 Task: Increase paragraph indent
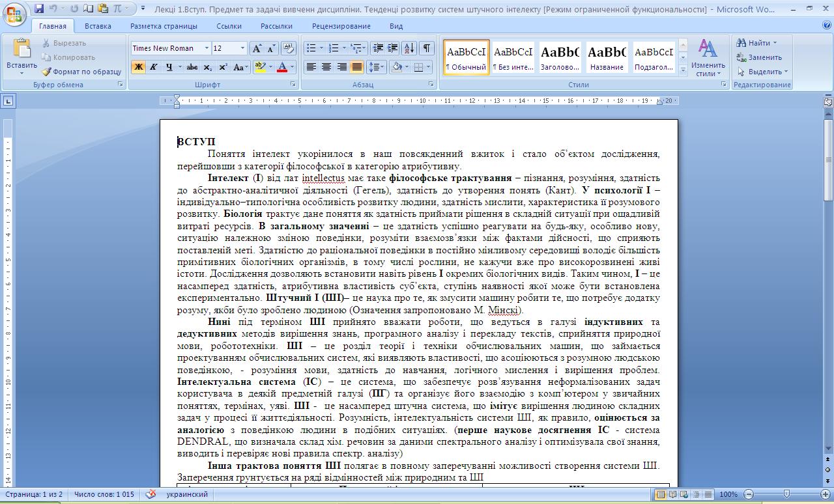[392, 48]
